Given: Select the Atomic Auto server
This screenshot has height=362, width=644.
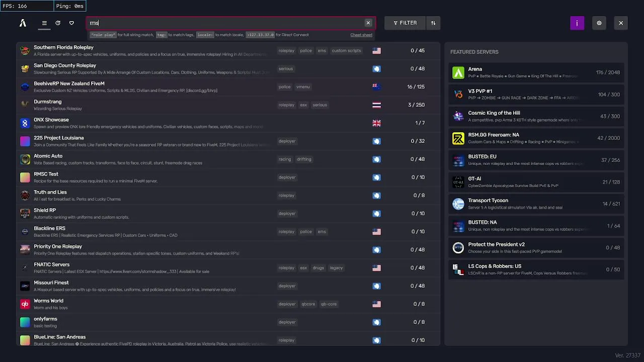Looking at the screenshot, I should pos(228,159).
